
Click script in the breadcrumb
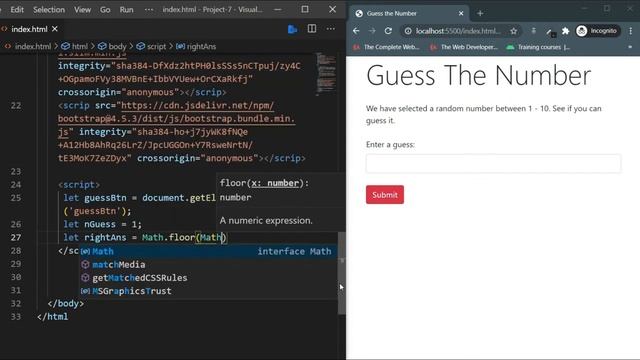coord(156,47)
